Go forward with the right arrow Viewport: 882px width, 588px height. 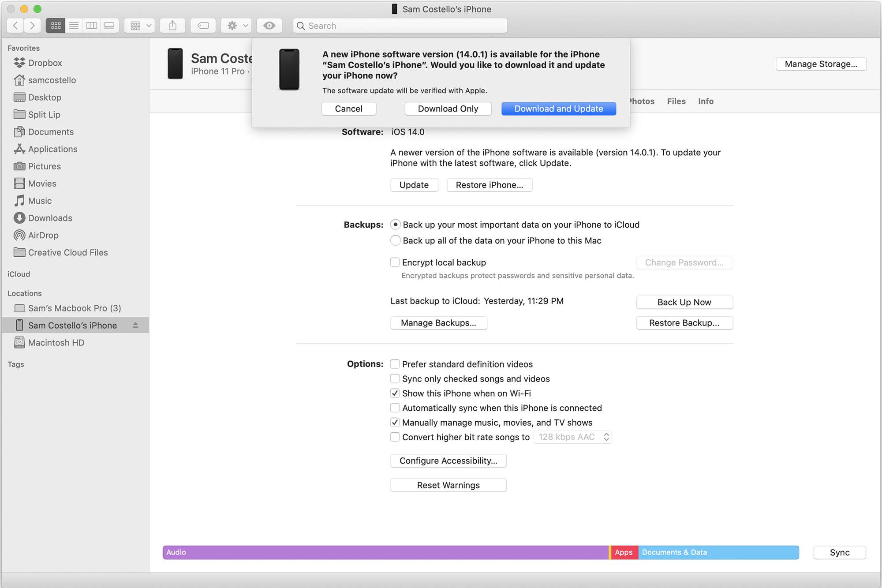point(32,26)
